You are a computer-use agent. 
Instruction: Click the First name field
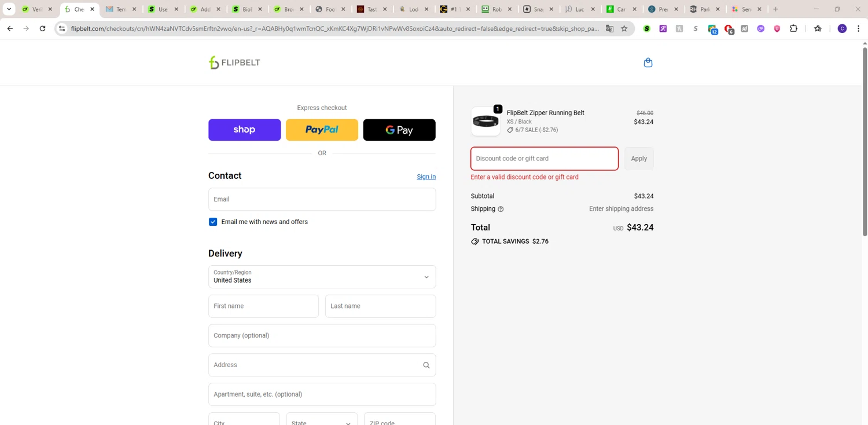coord(263,306)
